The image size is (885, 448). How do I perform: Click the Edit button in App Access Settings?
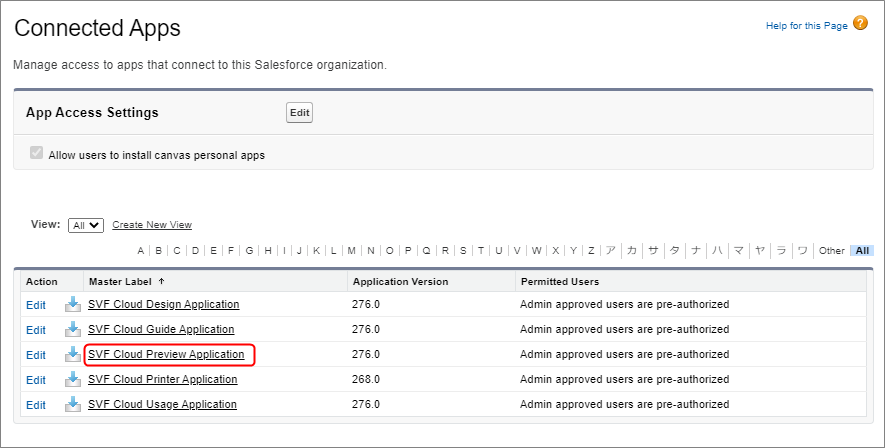click(299, 113)
